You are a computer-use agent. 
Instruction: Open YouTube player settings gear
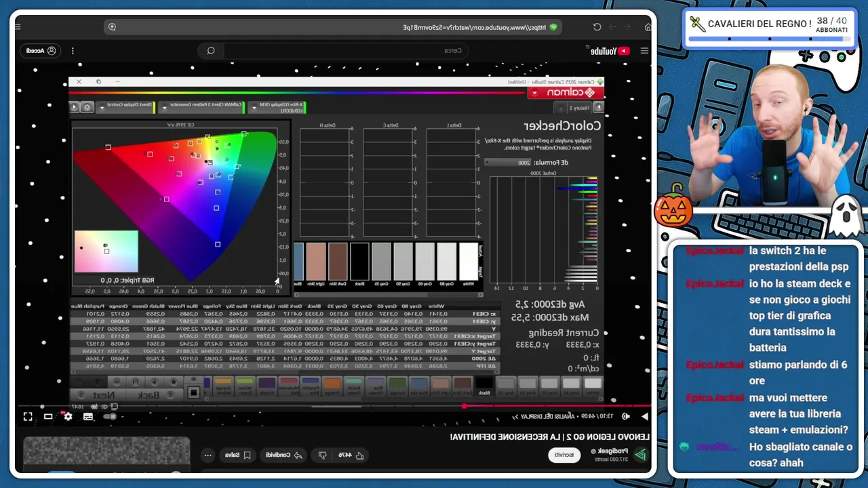point(68,416)
